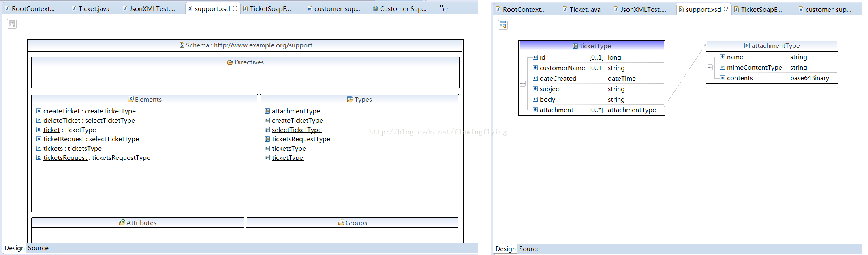This screenshot has width=868, height=255.
Task: Select the Elements section header
Action: tap(145, 100)
